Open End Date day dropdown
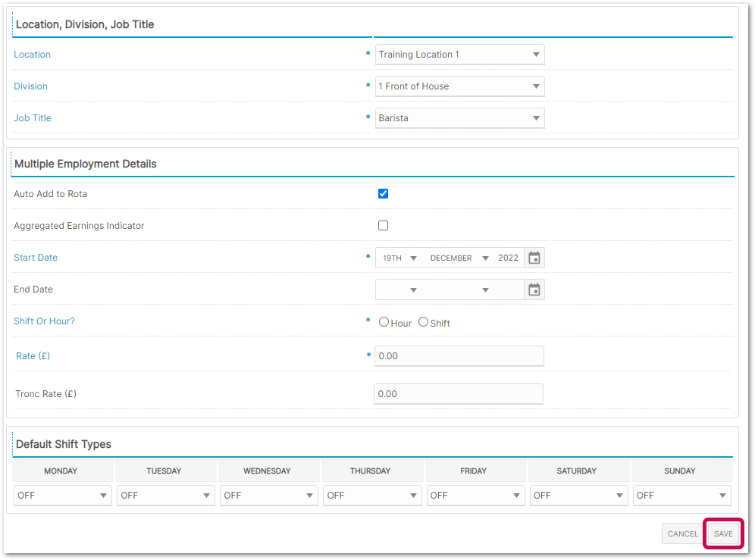The height and width of the screenshot is (560, 755). point(399,289)
